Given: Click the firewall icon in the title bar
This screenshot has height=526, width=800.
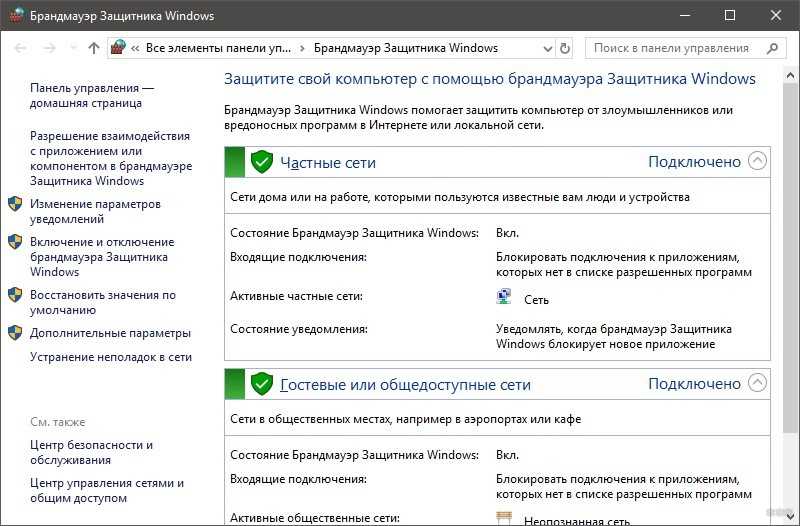Looking at the screenshot, I should 16,15.
